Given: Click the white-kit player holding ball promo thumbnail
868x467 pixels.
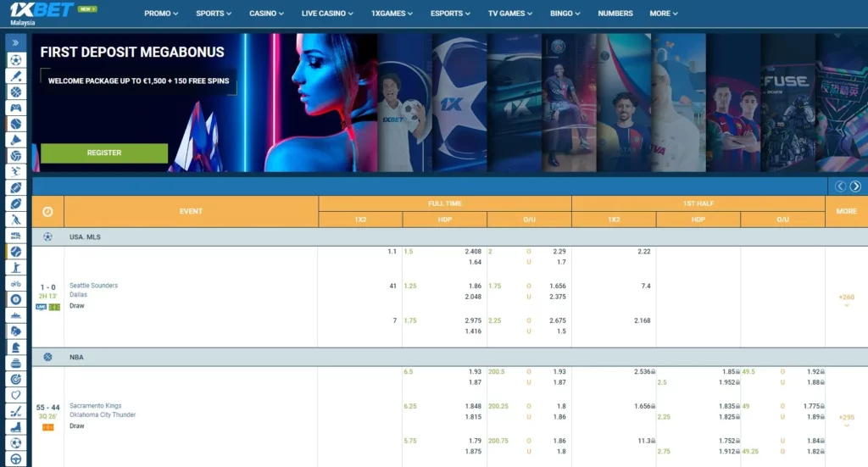Looking at the screenshot, I should point(404,103).
